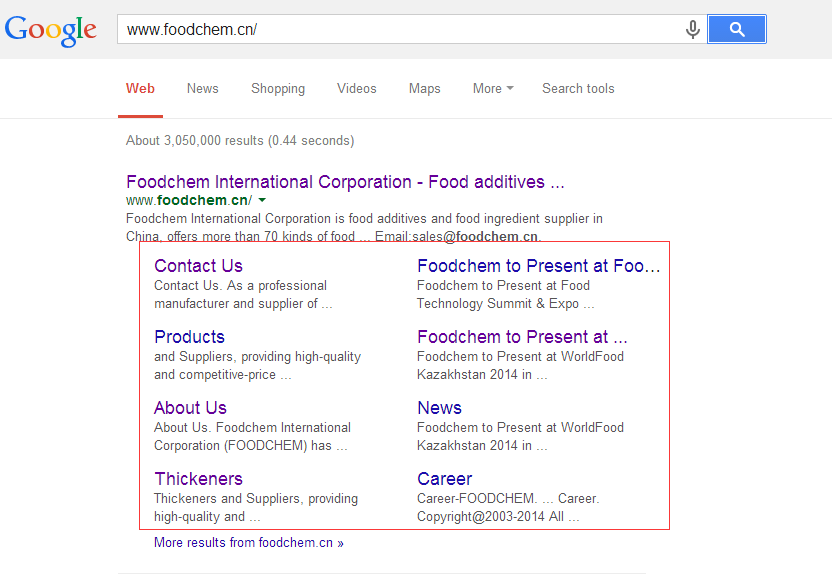This screenshot has width=832, height=576.
Task: Switch to the Shopping search tab
Action: [x=278, y=89]
